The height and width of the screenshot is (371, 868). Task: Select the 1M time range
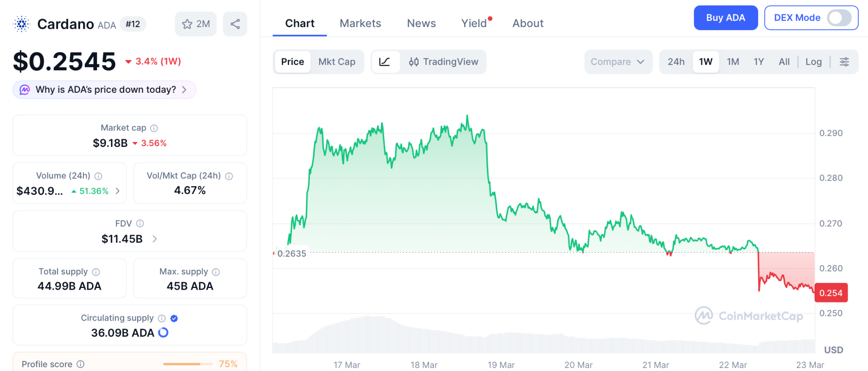(x=733, y=62)
